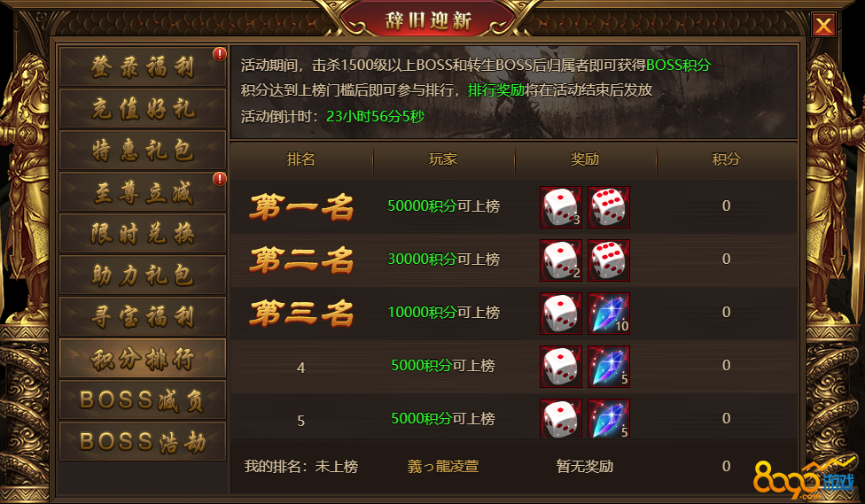Image resolution: width=865 pixels, height=504 pixels.
Task: Select third-place white dice reward
Action: tap(560, 314)
